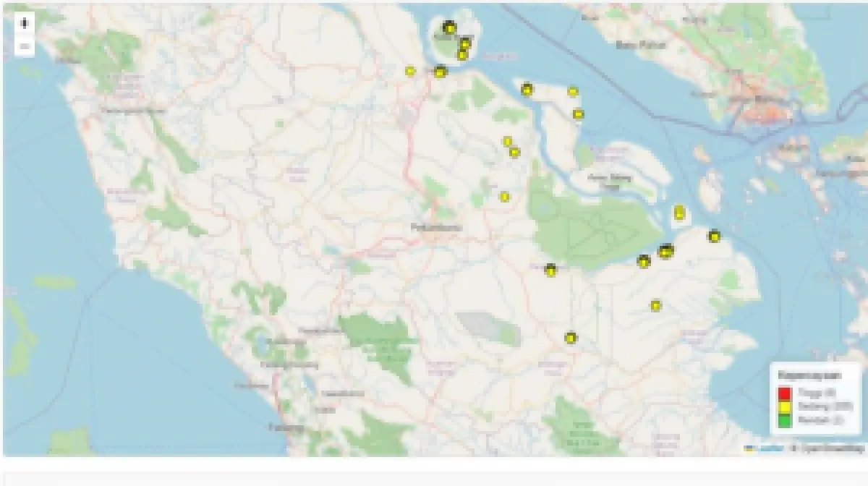Click the red Tinggi legend swatch
Image resolution: width=868 pixels, height=486 pixels.
(784, 393)
